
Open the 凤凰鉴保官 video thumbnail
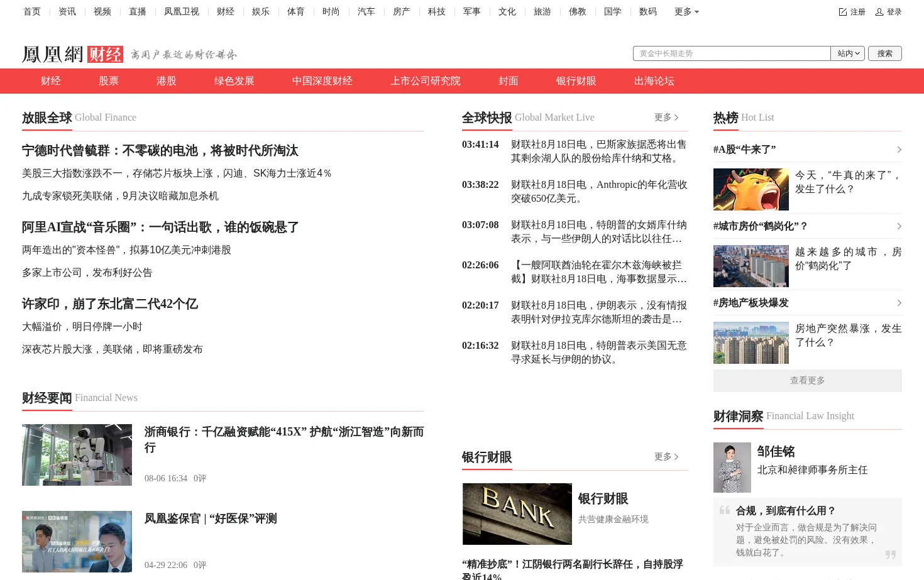click(77, 542)
